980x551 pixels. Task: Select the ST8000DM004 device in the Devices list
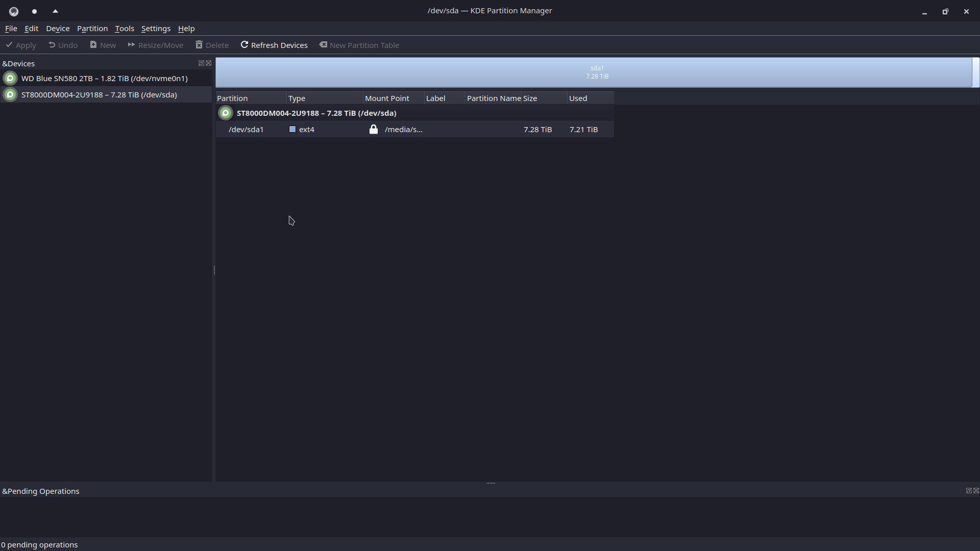[x=99, y=95]
